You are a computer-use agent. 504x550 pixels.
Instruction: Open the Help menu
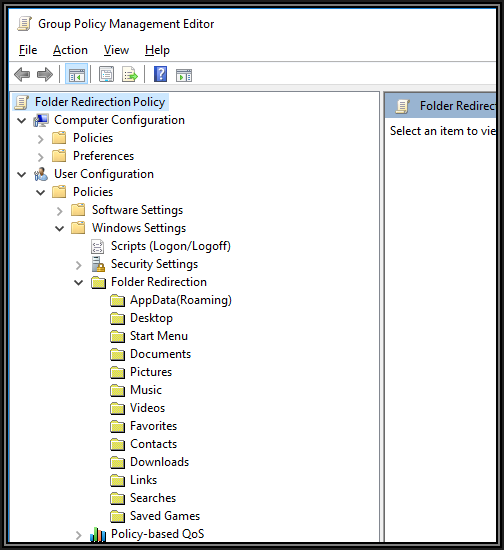pyautogui.click(x=157, y=50)
